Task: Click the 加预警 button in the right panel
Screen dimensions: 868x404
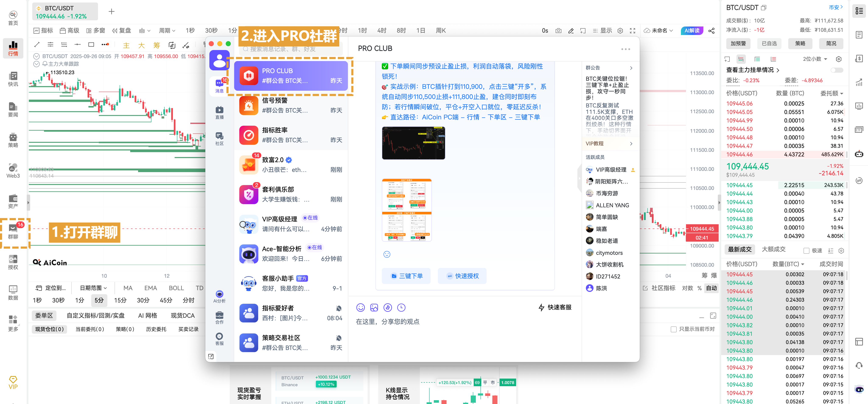Action: click(738, 43)
